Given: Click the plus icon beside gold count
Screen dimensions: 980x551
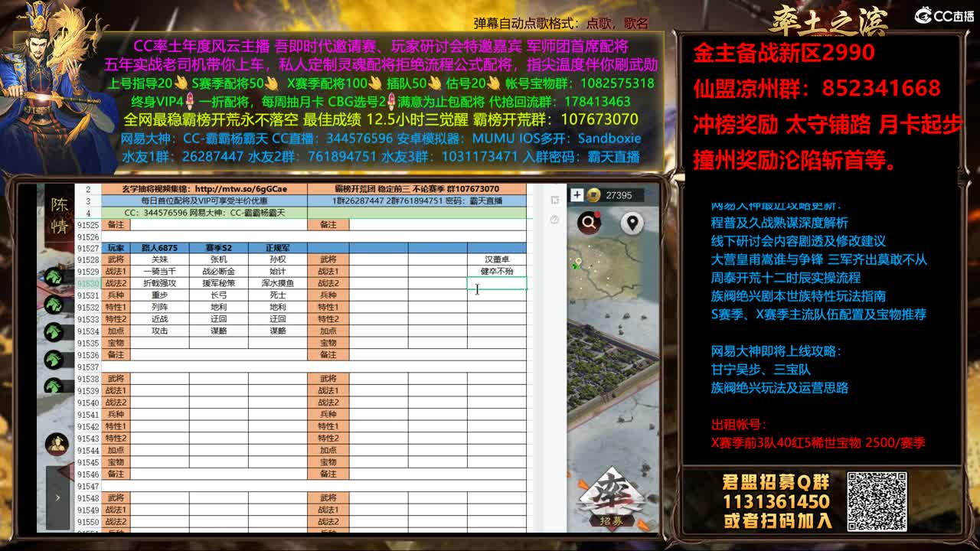Looking at the screenshot, I should pos(577,195).
